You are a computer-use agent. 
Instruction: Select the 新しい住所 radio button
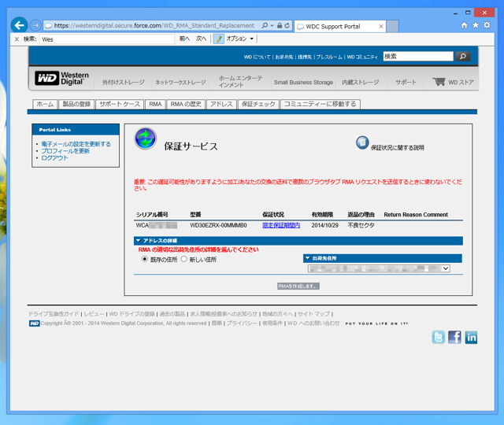click(x=183, y=259)
